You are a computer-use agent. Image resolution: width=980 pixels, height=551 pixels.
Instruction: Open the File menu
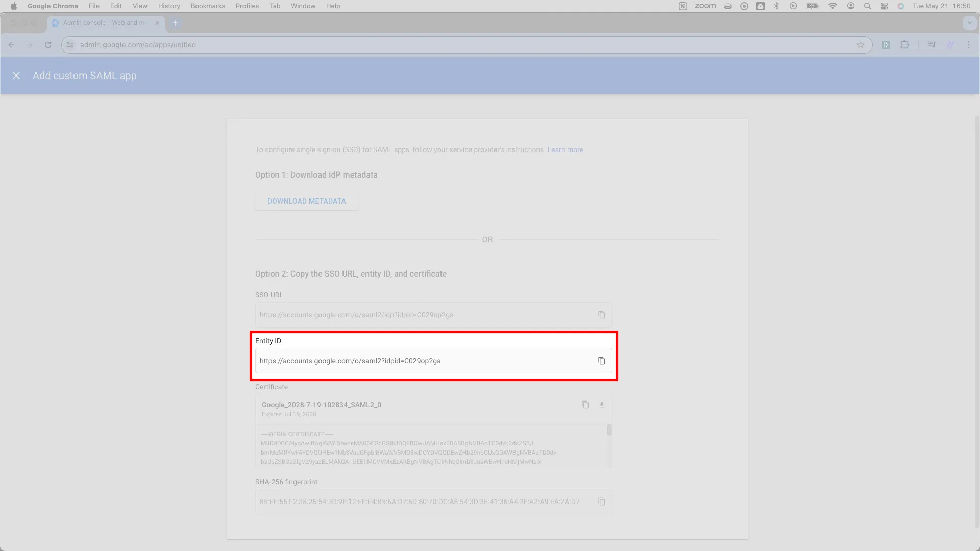pyautogui.click(x=94, y=6)
